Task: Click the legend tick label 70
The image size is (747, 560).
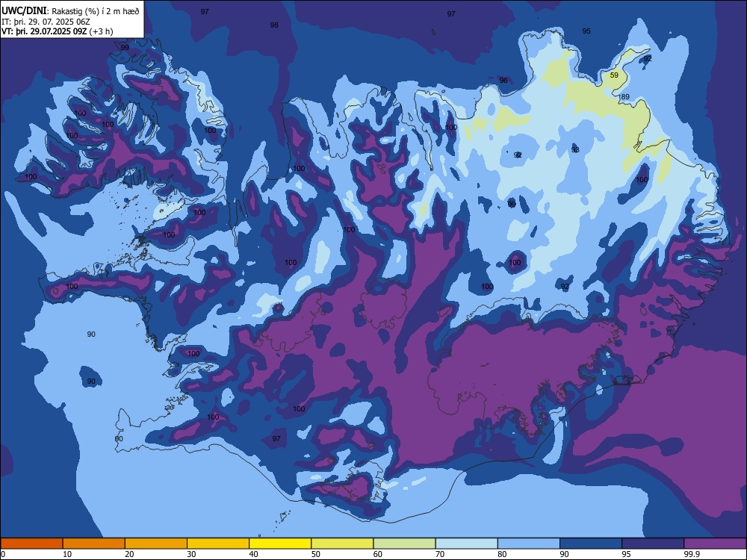Action: [440, 554]
